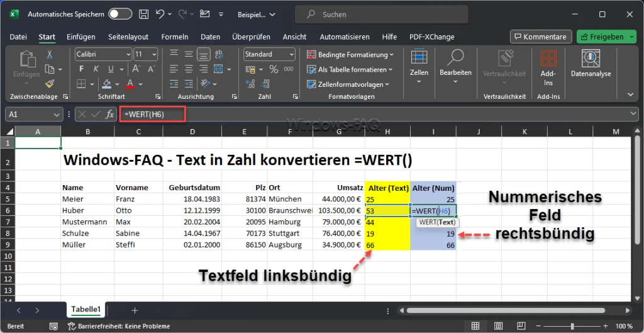Increase font size with larger A icon
Viewport: 644px width, 333px height.
tap(136, 69)
